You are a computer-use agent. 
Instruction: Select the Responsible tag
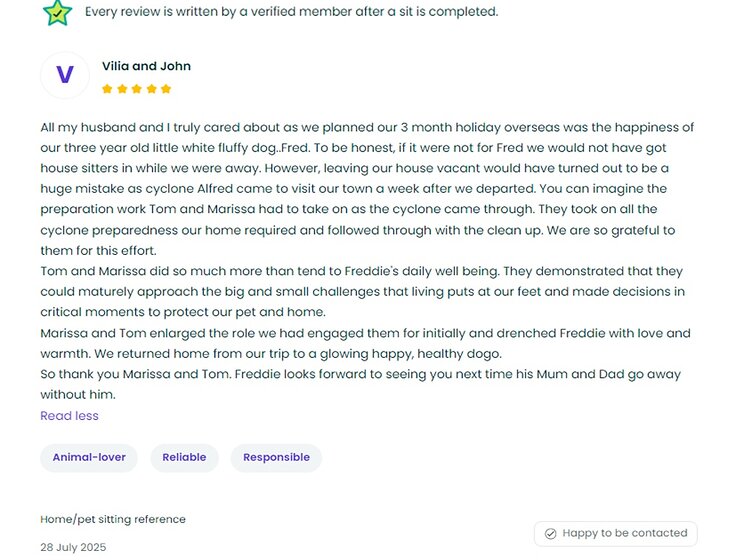[276, 458]
